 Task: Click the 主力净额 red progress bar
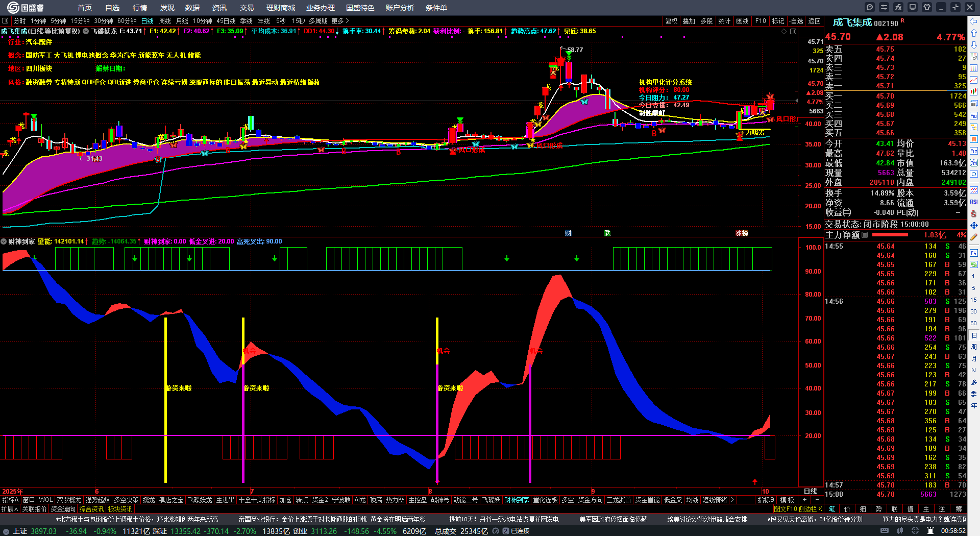coord(890,235)
